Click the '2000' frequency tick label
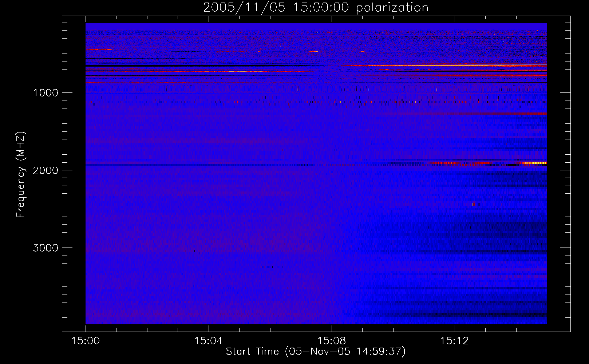This screenshot has width=589, height=364. [x=46, y=170]
